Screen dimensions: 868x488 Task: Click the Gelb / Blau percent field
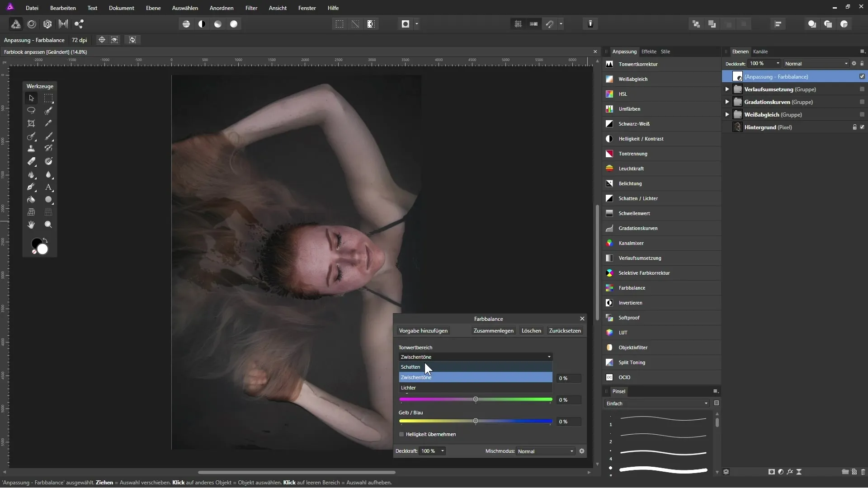click(569, 422)
